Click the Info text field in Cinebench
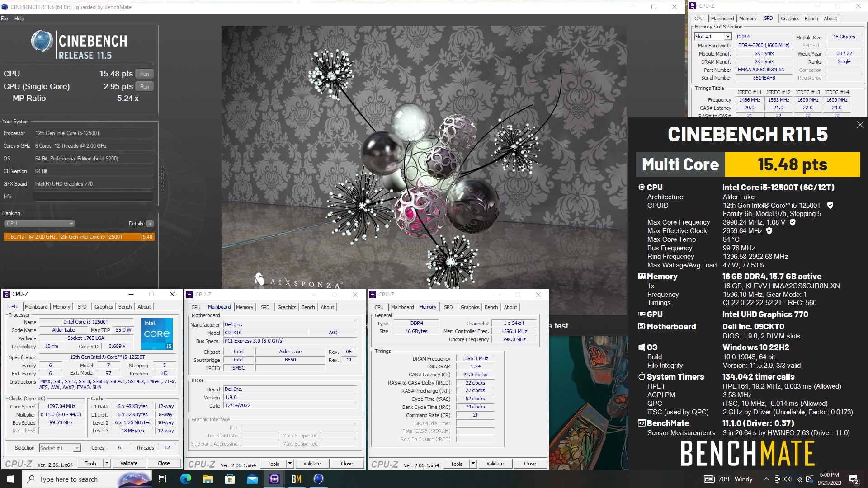Image resolution: width=868 pixels, height=488 pixels. click(x=93, y=197)
